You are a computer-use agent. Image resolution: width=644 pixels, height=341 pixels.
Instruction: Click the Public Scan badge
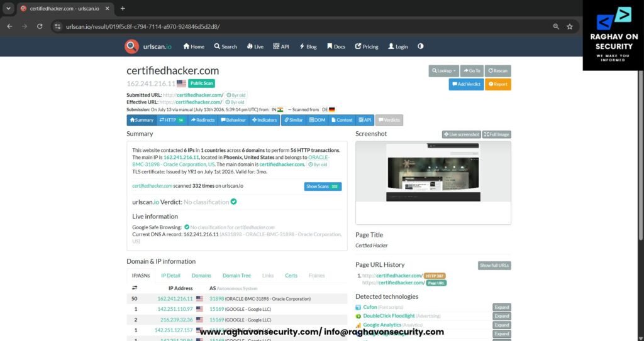point(202,84)
